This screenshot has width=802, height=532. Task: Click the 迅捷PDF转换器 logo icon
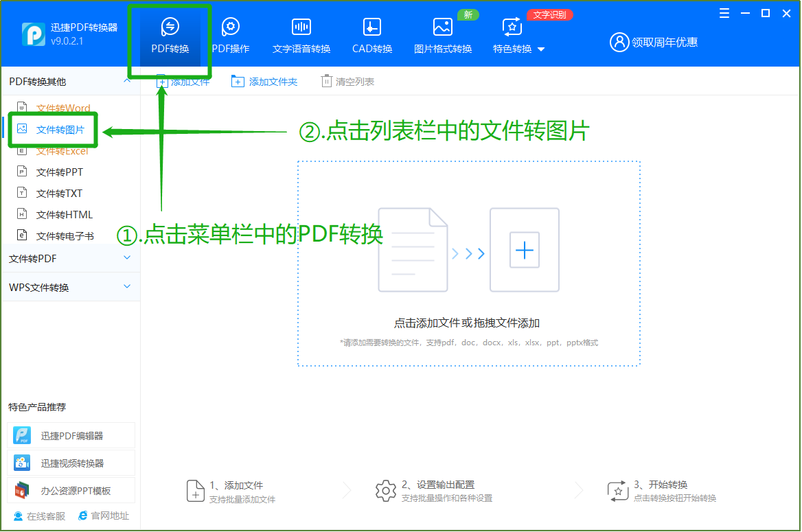[x=33, y=34]
